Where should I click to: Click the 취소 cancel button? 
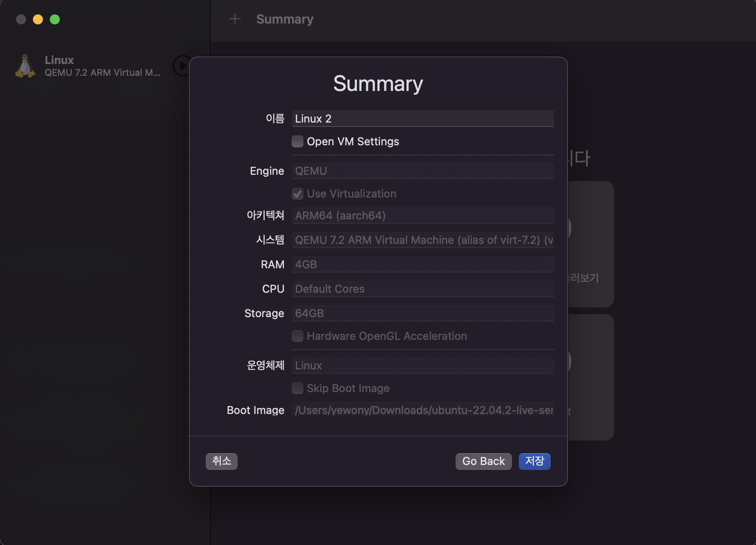coord(222,461)
